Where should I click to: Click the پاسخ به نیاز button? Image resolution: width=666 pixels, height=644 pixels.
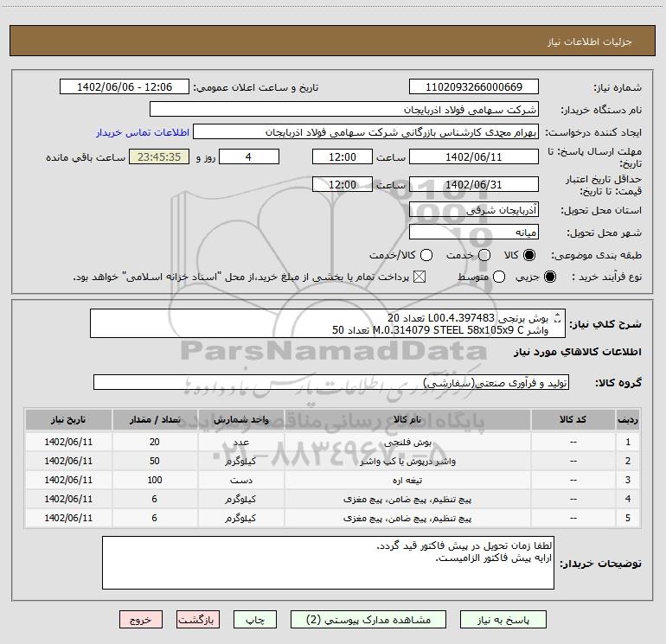click(x=503, y=620)
